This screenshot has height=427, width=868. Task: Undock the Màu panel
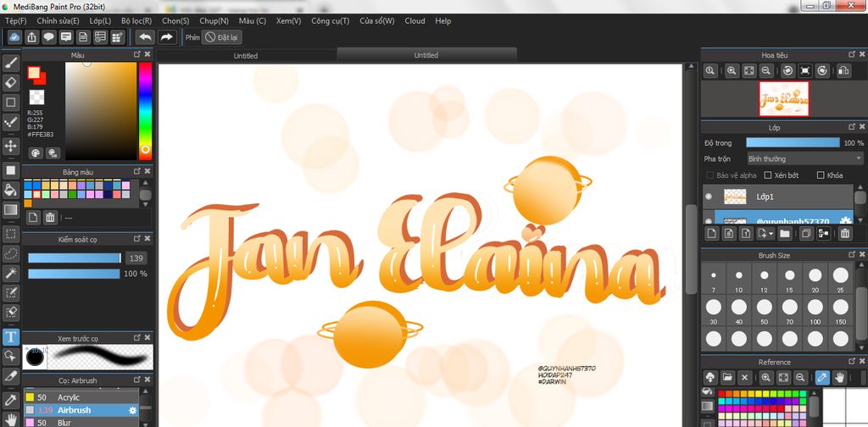[x=136, y=54]
